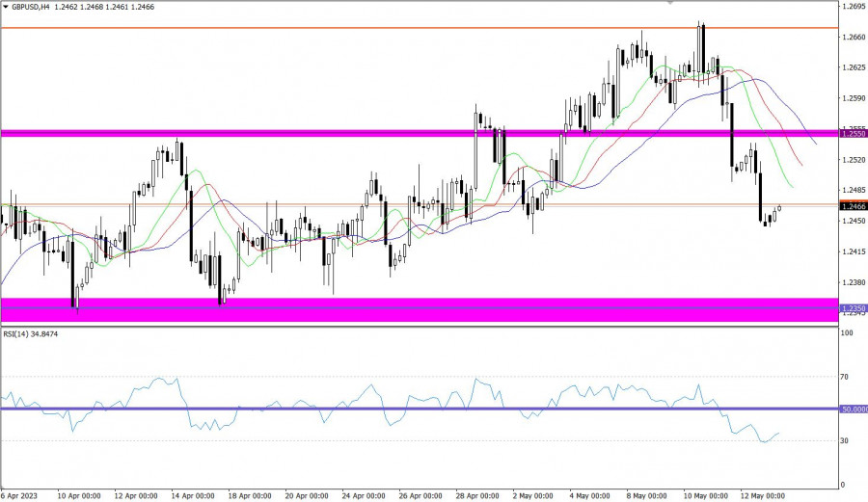Screen dimensions: 868x502
Task: Select the lower magenta zone at 1.2350
Action: coord(386,308)
